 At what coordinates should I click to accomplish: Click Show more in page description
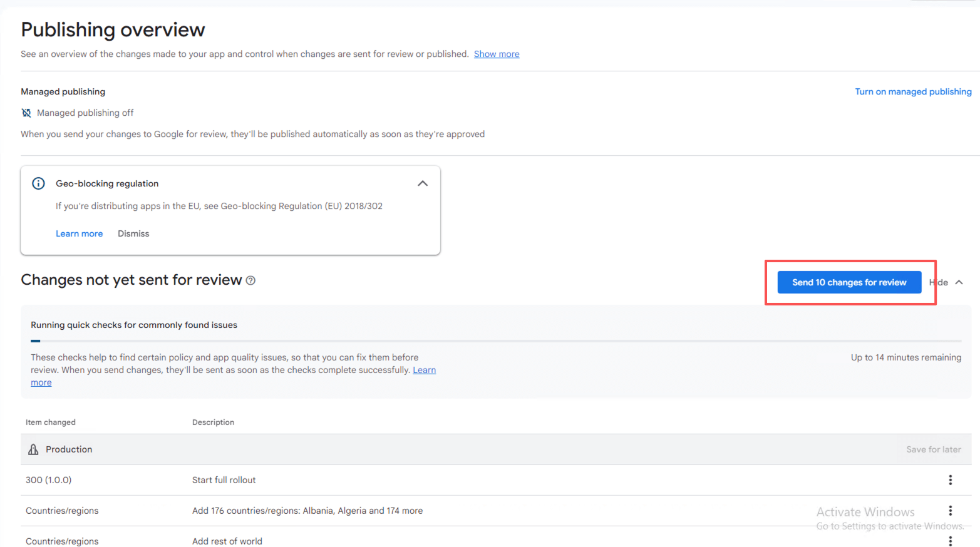496,54
